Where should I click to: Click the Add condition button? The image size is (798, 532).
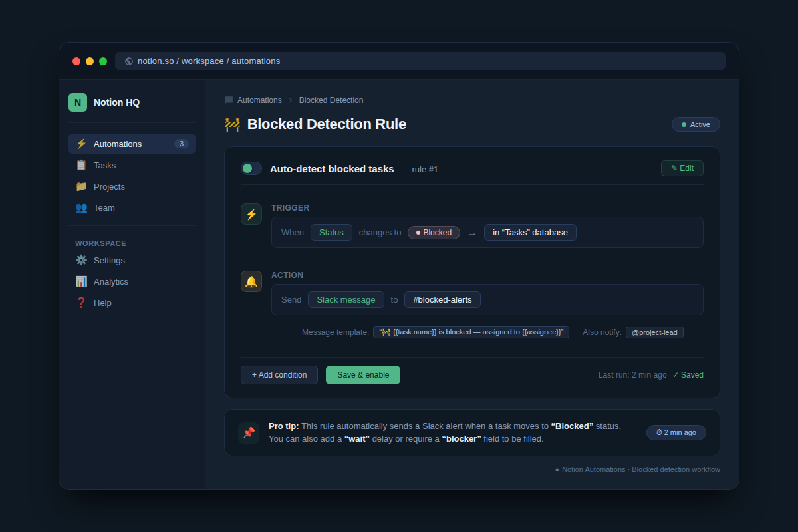point(279,375)
